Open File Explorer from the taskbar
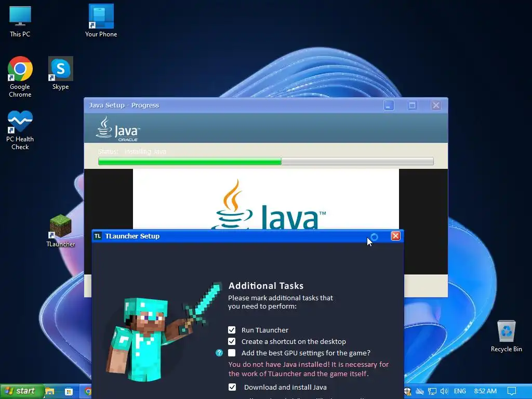Viewport: 532px width, 399px height. (50, 391)
